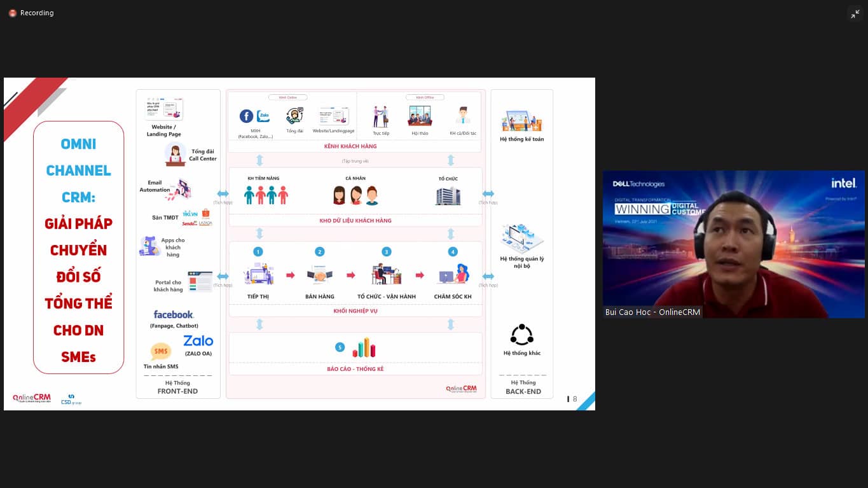Click the '(ZALO OA)' caption

pyautogui.click(x=198, y=353)
